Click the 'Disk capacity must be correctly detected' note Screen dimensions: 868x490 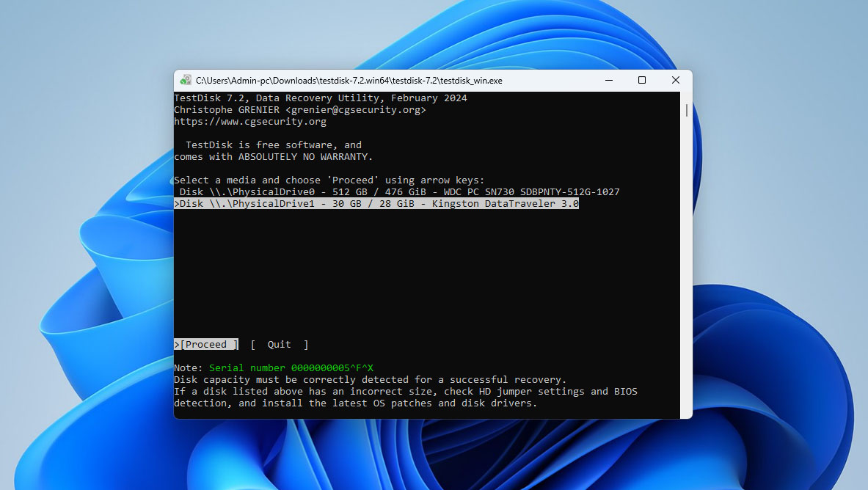[x=370, y=380]
